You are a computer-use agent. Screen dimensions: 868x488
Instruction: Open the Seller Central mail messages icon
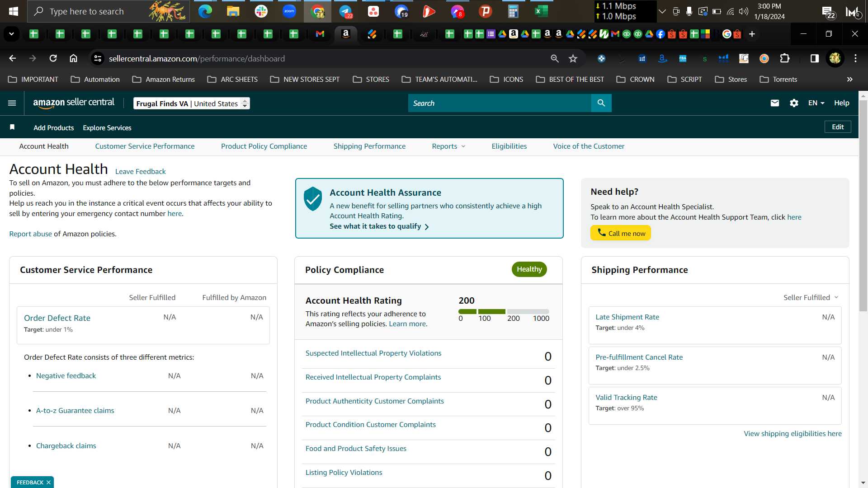pyautogui.click(x=775, y=103)
